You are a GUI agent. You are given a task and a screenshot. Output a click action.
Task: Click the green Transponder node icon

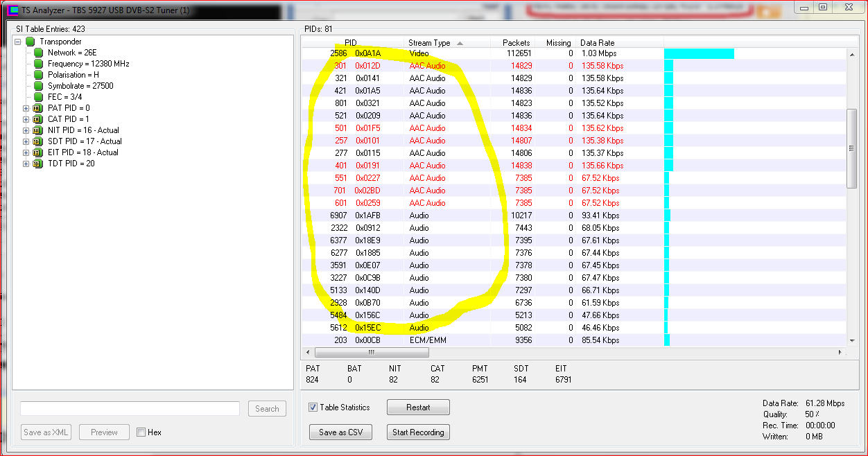tap(30, 42)
